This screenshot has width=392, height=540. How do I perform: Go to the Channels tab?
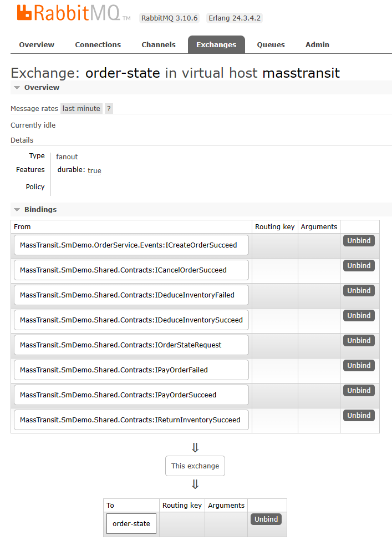tap(159, 45)
